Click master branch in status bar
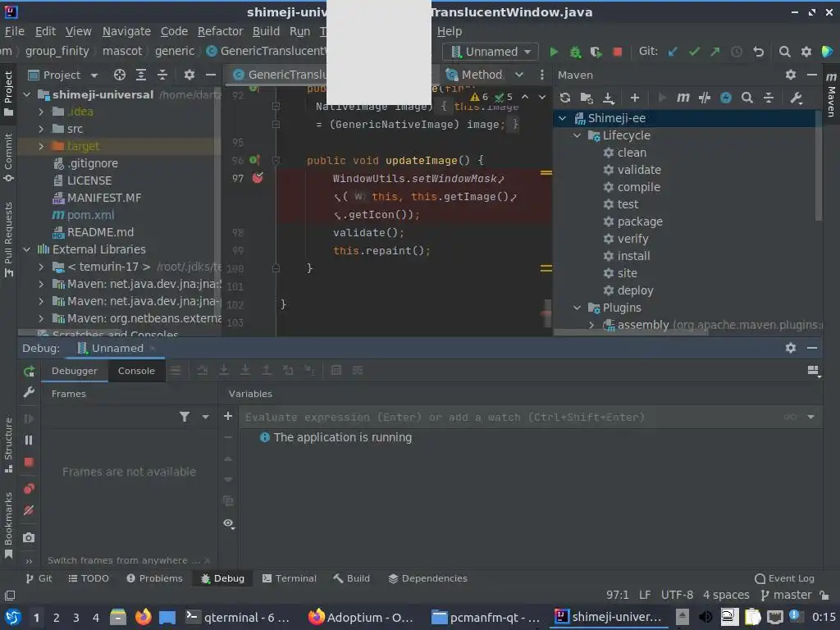This screenshot has width=840, height=630. tap(787, 596)
